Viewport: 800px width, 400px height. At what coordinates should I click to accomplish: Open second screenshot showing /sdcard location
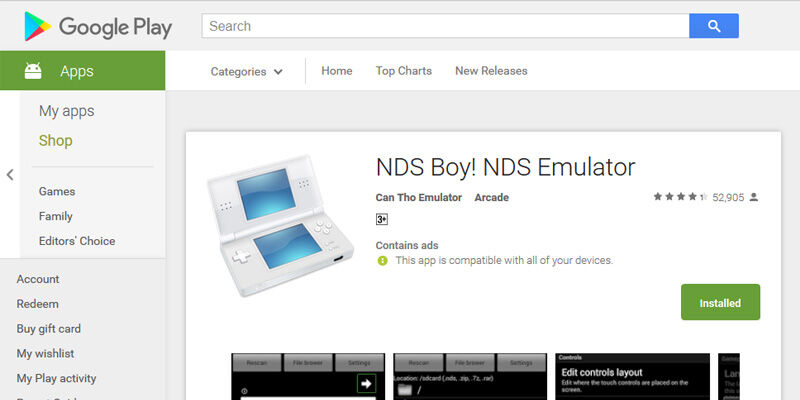470,377
